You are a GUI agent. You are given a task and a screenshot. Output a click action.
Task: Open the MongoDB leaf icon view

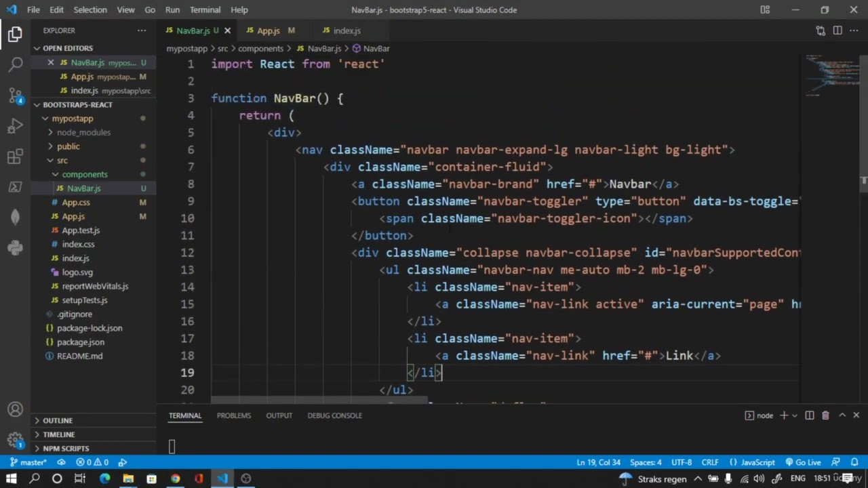15,217
